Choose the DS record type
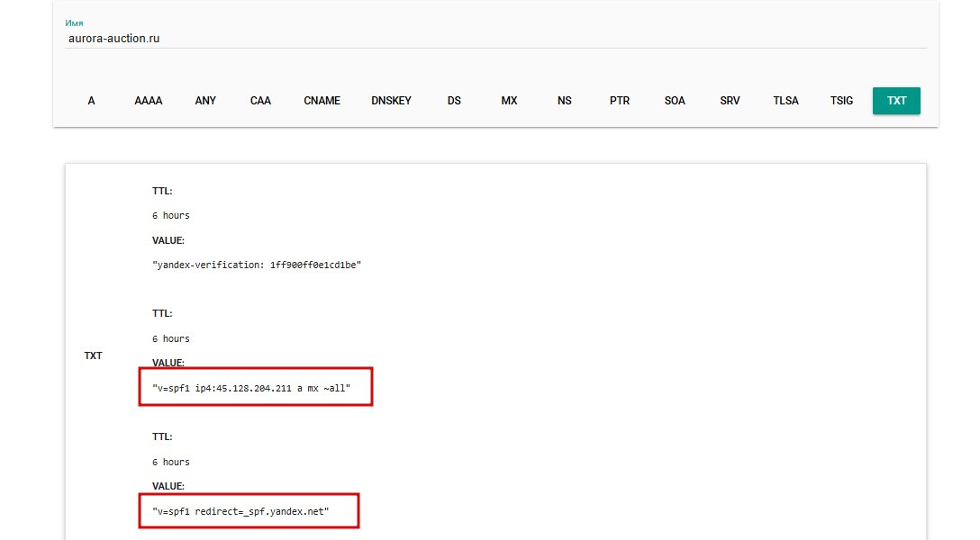Screen dimensions: 980x540 [454, 101]
